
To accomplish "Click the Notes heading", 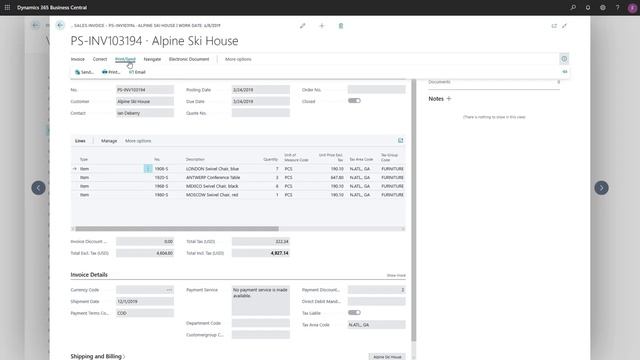I will coord(436,98).
